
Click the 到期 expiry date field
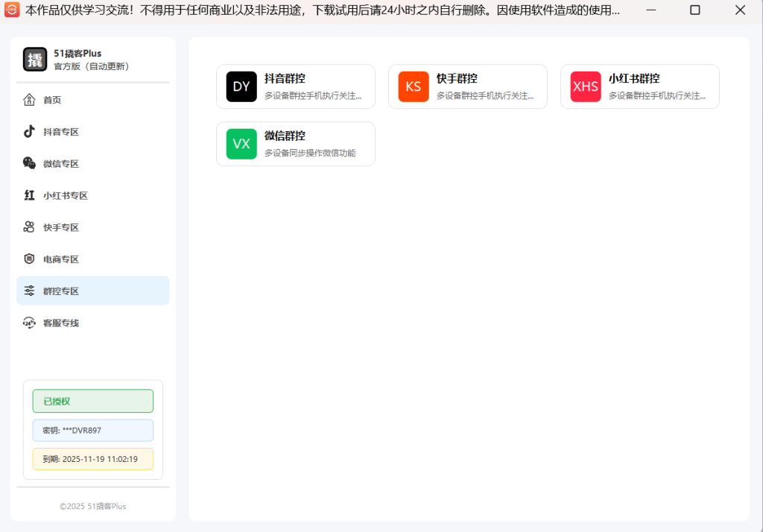pos(93,459)
